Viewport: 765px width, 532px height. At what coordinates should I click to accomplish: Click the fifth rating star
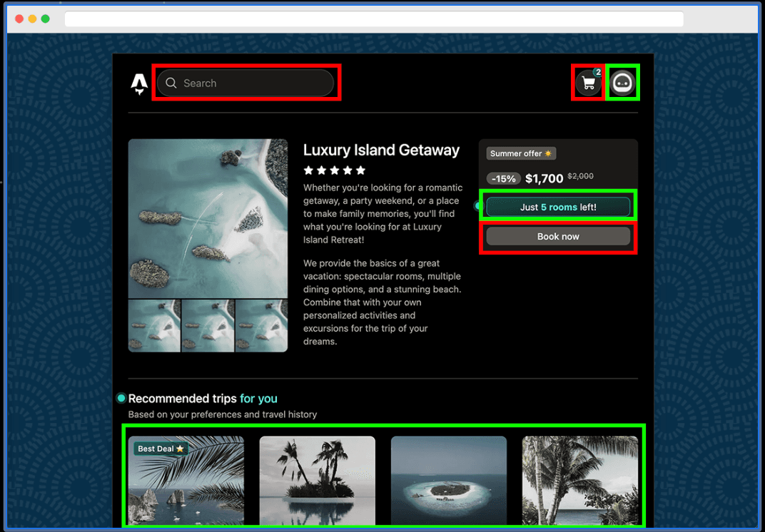(x=360, y=170)
